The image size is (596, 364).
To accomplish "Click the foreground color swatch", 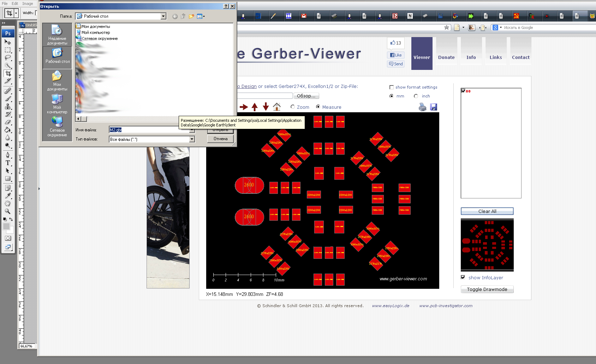I will coord(6,227).
